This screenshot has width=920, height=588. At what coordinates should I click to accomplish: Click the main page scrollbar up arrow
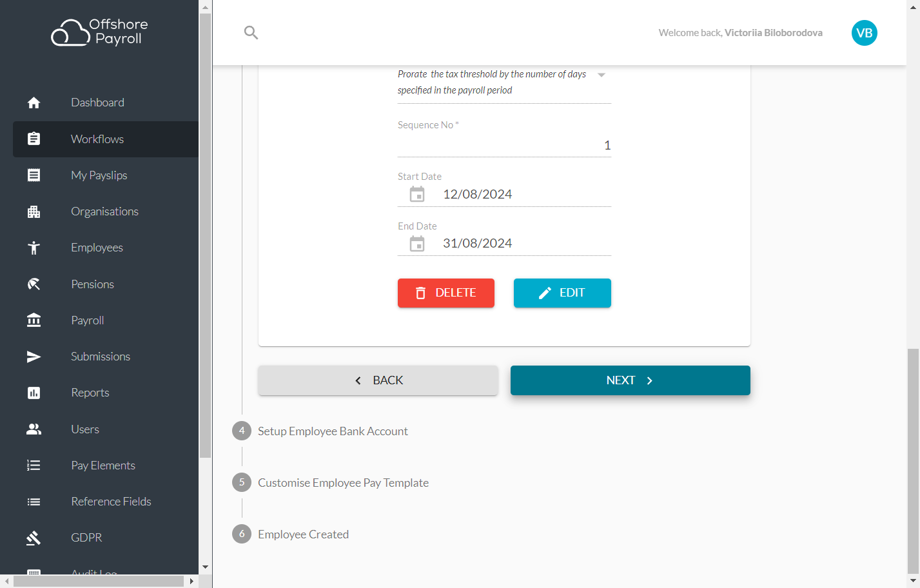913,6
